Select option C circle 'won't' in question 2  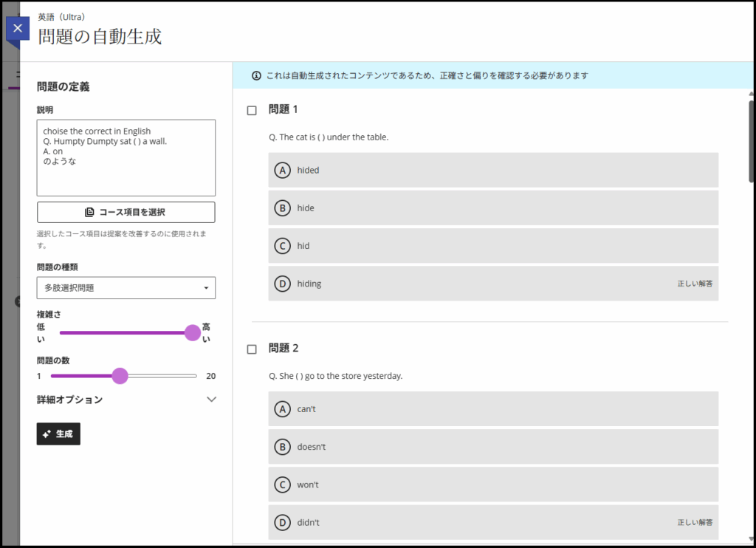click(x=282, y=485)
